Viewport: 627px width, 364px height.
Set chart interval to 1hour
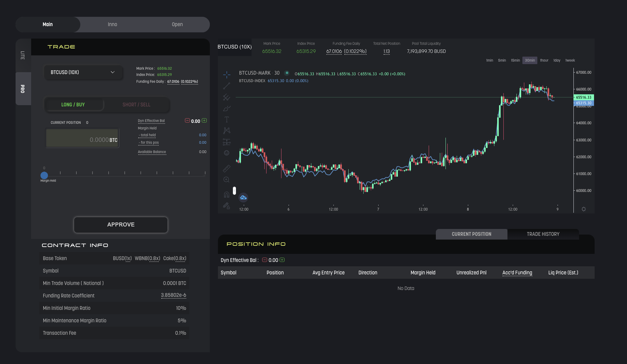point(544,60)
